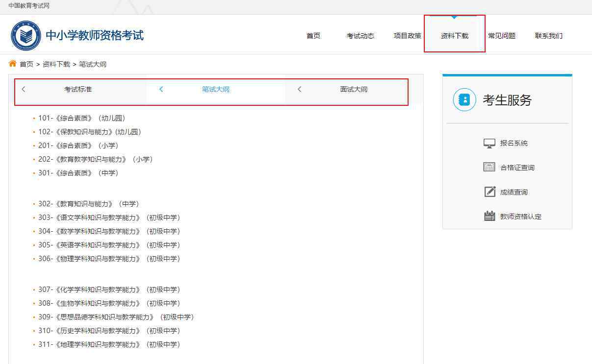592x364 pixels.
Task: Click 资料下载 in the breadcrumb path
Action: click(56, 64)
